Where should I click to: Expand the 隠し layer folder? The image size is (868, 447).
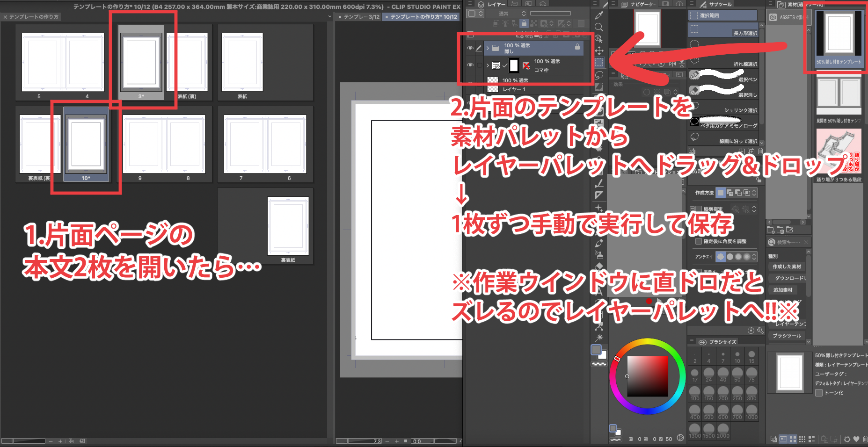tap(488, 48)
